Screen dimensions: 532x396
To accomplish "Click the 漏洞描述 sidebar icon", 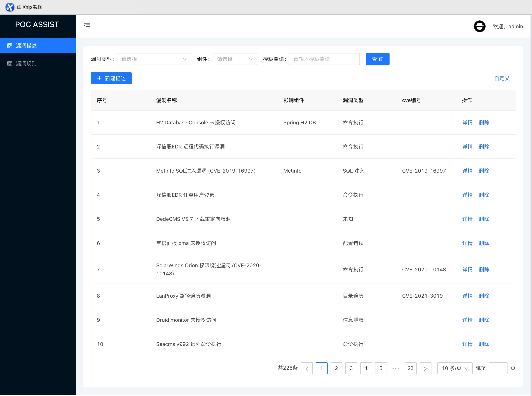I will tap(10, 45).
